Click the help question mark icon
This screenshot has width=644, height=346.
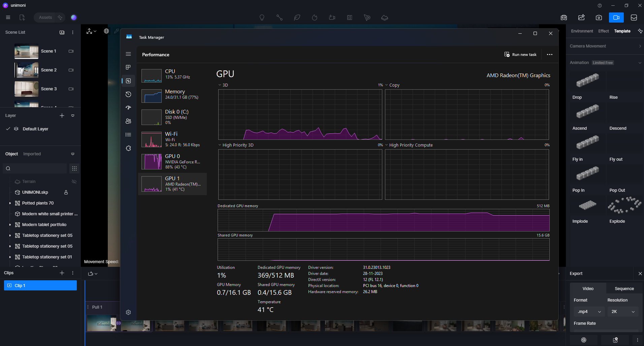point(600,5)
